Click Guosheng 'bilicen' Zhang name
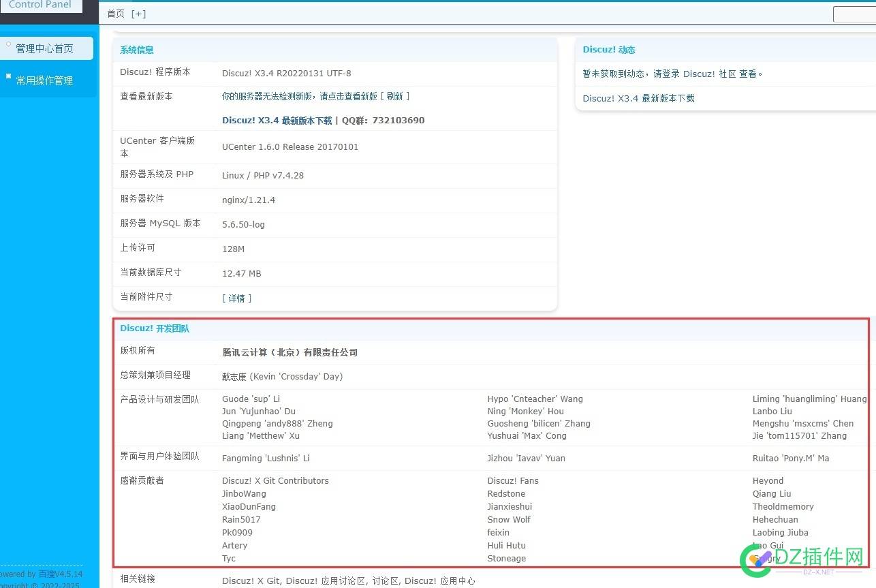 tap(539, 424)
